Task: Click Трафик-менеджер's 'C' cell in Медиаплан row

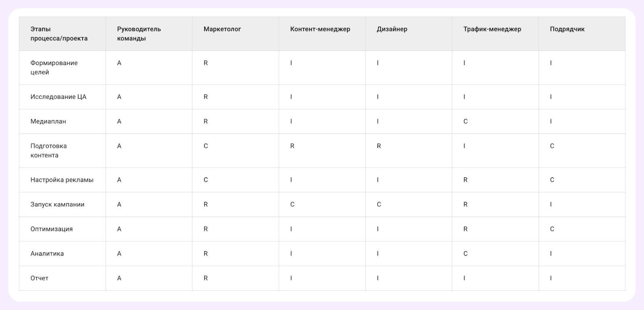Action: (465, 121)
